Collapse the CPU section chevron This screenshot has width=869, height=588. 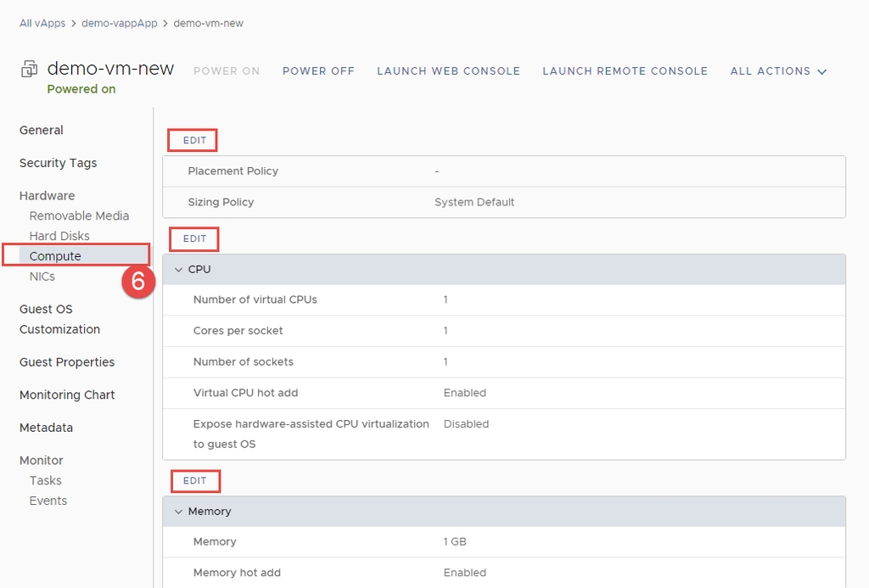pos(178,270)
